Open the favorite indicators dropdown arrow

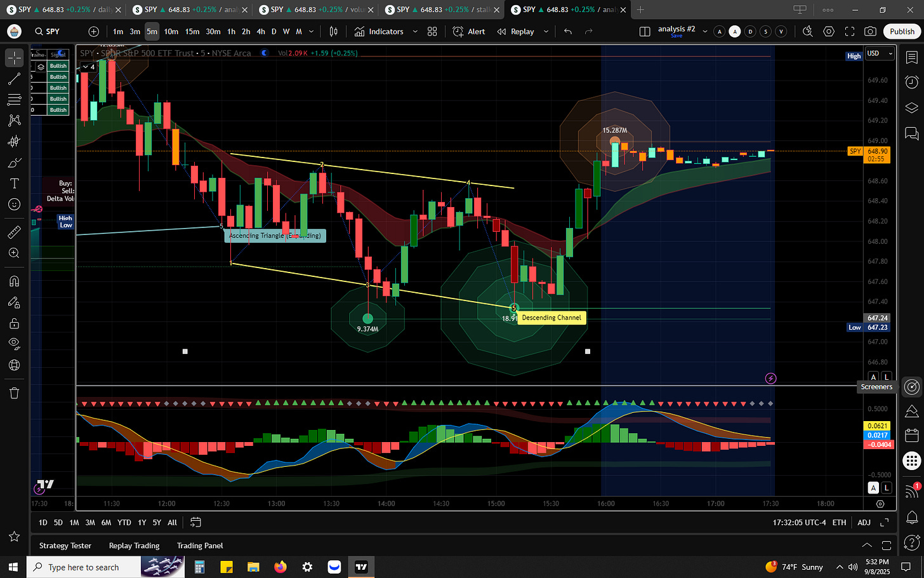[x=415, y=32]
